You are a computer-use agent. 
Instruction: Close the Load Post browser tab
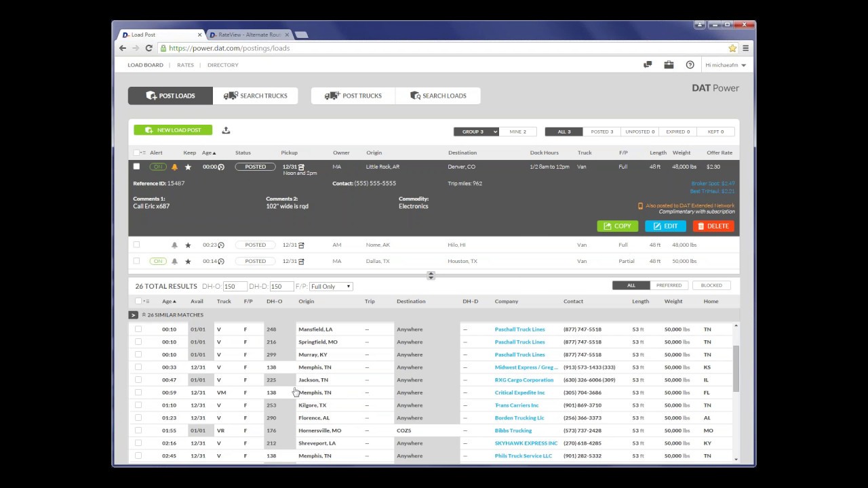tap(200, 35)
